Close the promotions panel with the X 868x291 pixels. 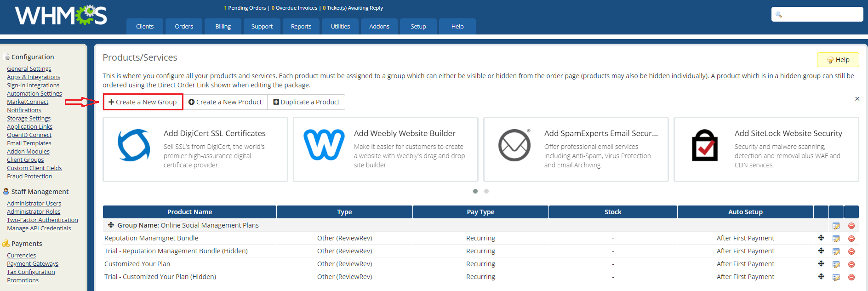tap(857, 99)
